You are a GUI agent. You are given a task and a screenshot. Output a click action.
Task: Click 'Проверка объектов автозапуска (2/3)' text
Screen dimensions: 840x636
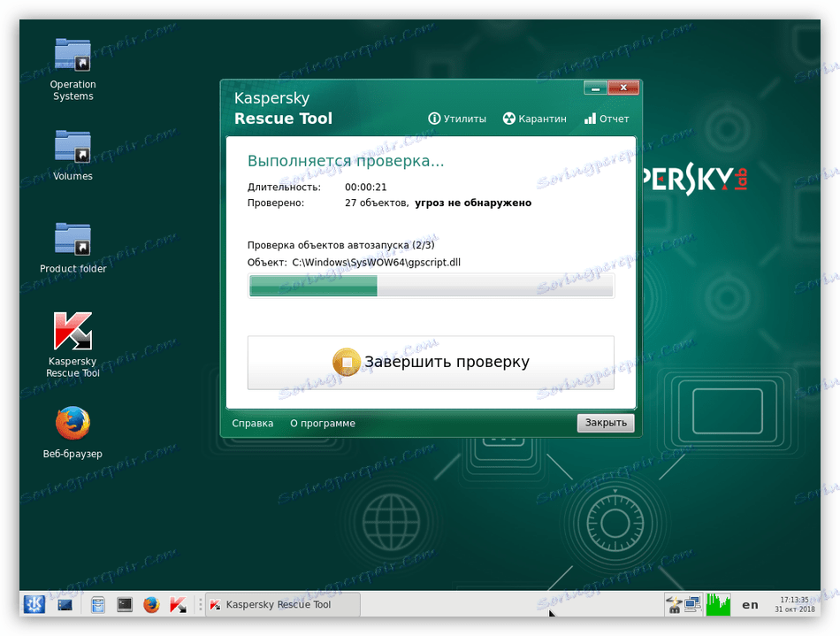pos(340,245)
